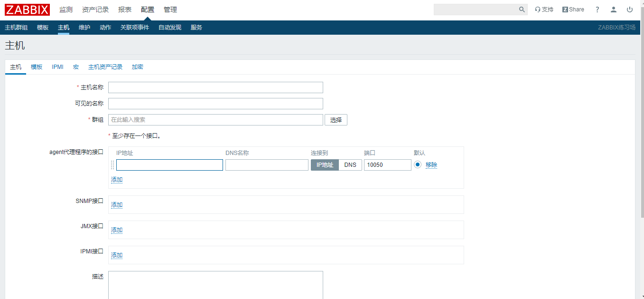
Task: Focus the 群组 search field
Action: [215, 120]
